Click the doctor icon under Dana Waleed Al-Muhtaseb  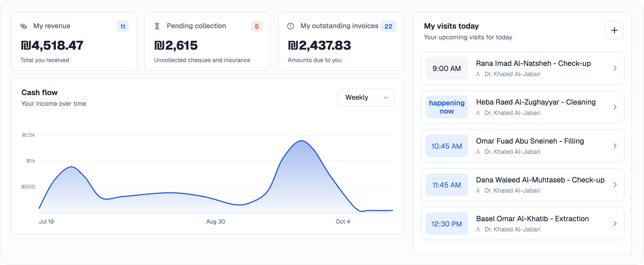(478, 191)
